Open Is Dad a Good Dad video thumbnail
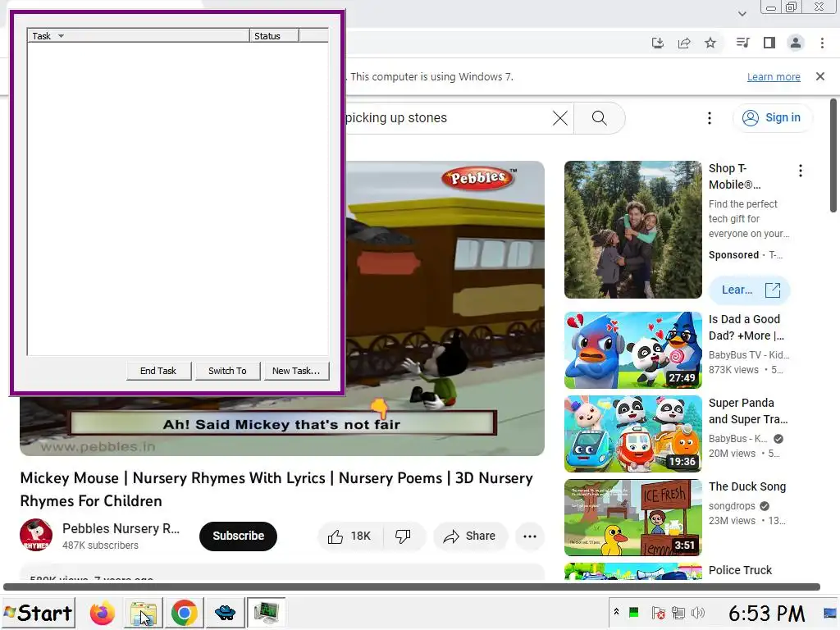840x630 pixels. click(x=632, y=350)
